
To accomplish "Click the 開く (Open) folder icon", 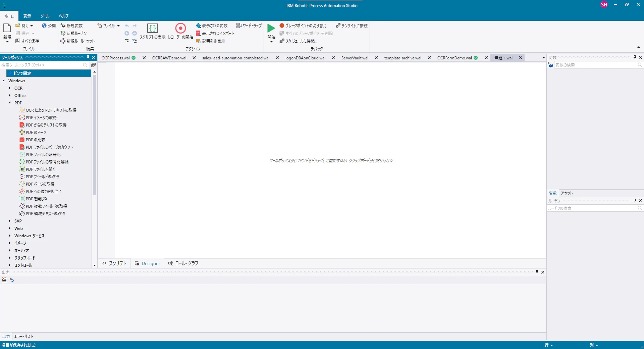I will tap(18, 26).
